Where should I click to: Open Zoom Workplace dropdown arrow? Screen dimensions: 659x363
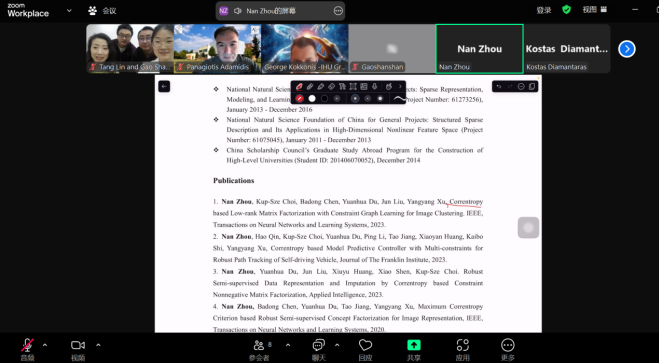pos(69,11)
